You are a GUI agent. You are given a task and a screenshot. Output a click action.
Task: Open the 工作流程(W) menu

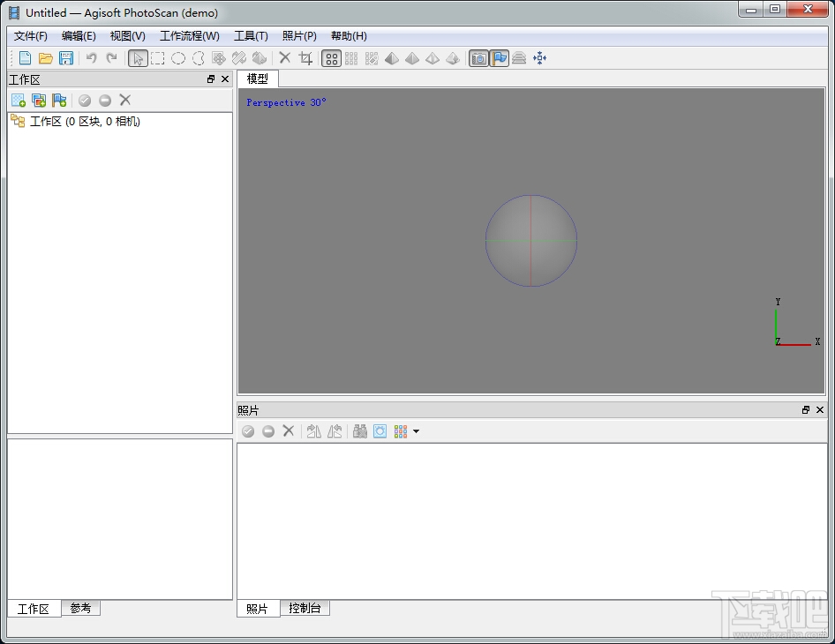190,35
